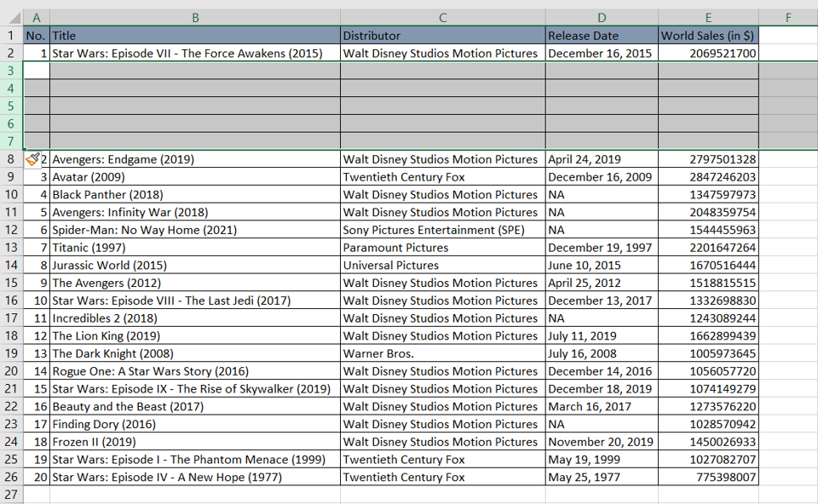Select cell with value 2847246203
The image size is (818, 504).
[708, 177]
